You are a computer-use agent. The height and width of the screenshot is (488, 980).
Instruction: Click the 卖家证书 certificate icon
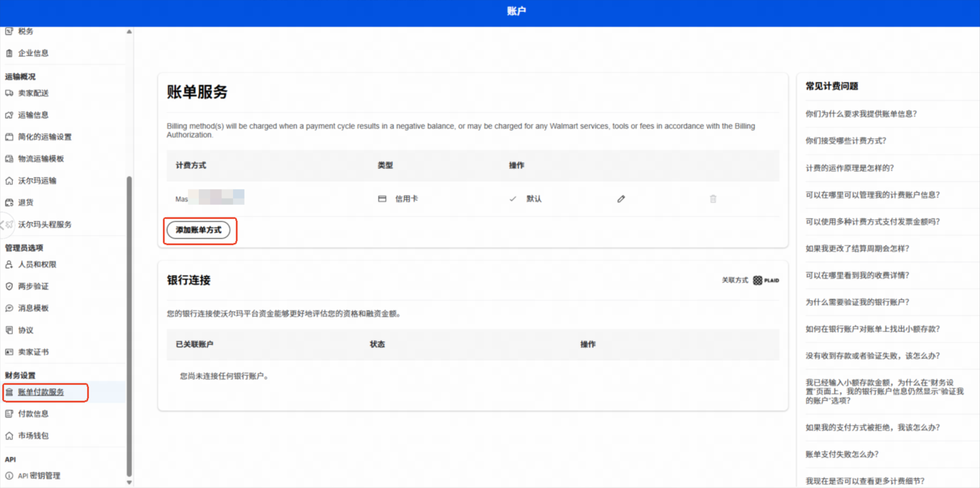pos(9,352)
